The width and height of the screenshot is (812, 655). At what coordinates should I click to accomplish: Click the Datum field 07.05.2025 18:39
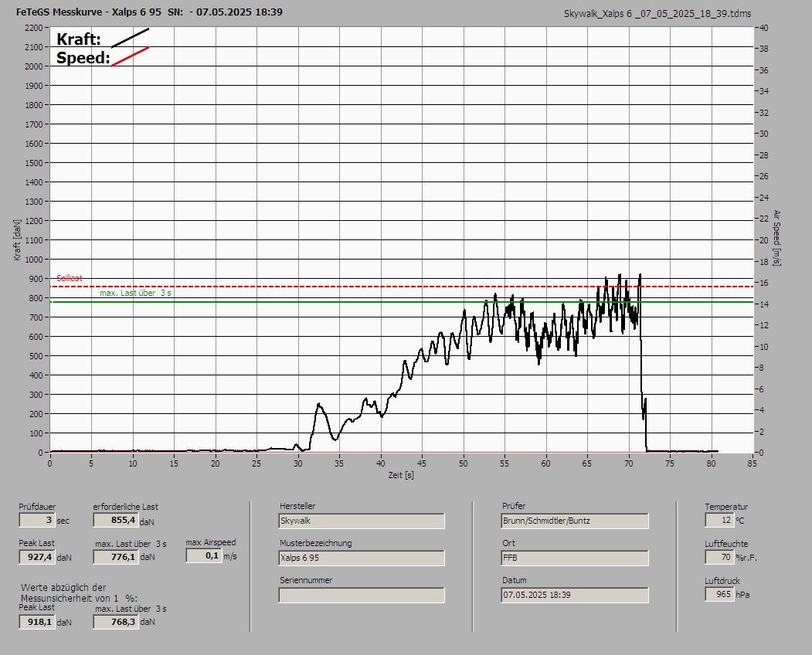coord(575,595)
